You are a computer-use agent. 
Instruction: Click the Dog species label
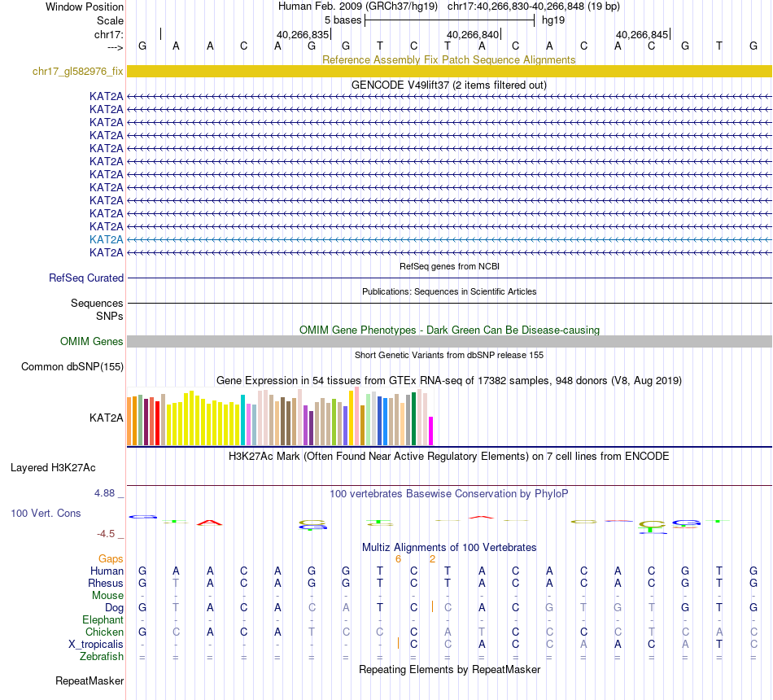pos(114,608)
